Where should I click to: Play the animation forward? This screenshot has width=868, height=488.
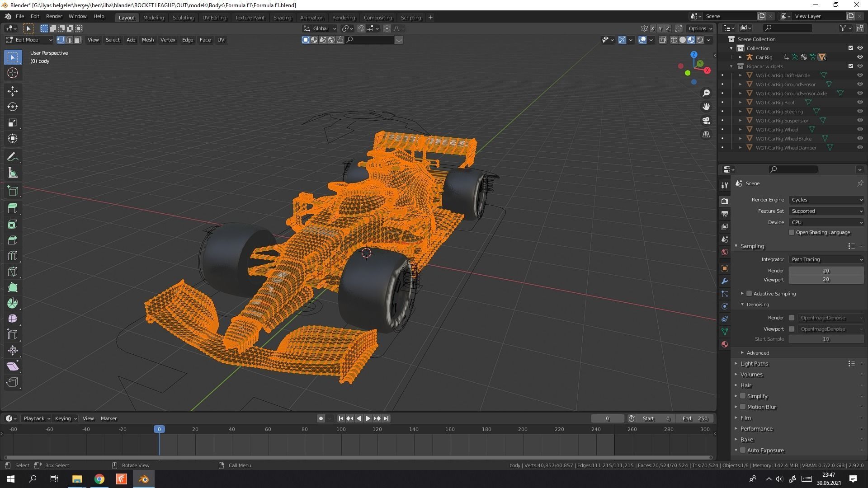tap(368, 418)
